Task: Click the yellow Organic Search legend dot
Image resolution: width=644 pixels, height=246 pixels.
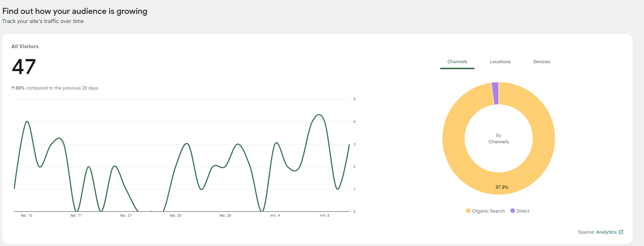Action: [x=468, y=211]
